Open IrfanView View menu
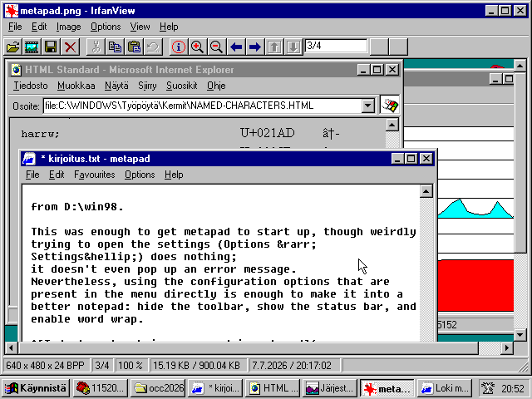This screenshot has height=399, width=532. pos(140,27)
